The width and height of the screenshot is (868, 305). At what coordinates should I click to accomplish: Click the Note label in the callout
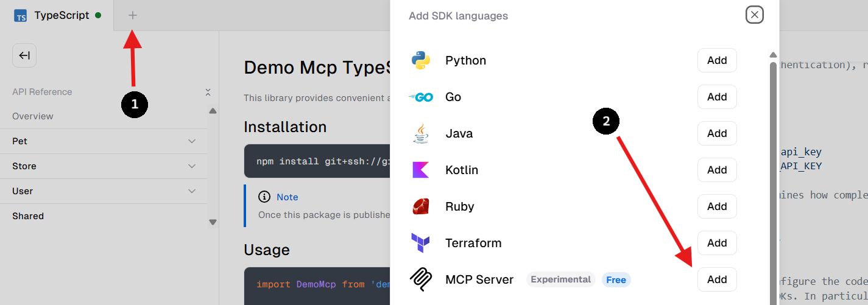point(288,197)
